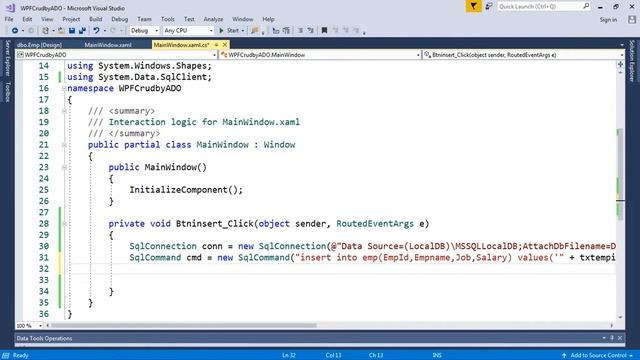The image size is (640, 360).
Task: Collapse the MainWindow constructor block
Action: click(64, 167)
